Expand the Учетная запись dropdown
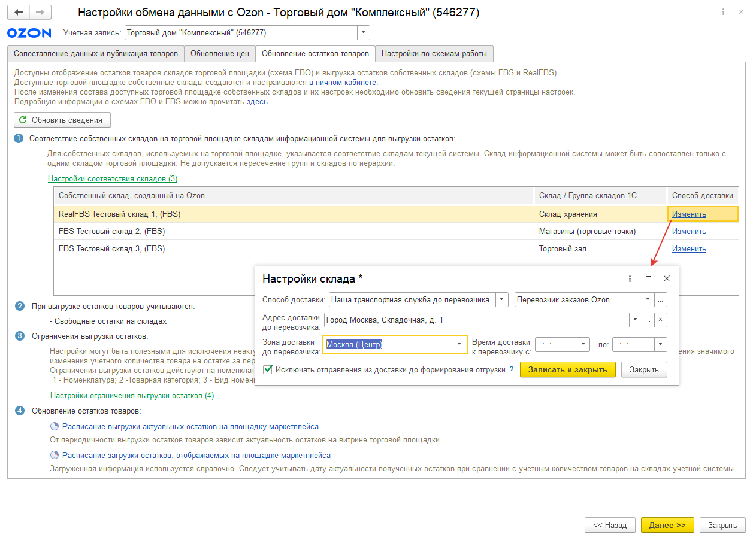Screen dimensions: 756x540 363,33
